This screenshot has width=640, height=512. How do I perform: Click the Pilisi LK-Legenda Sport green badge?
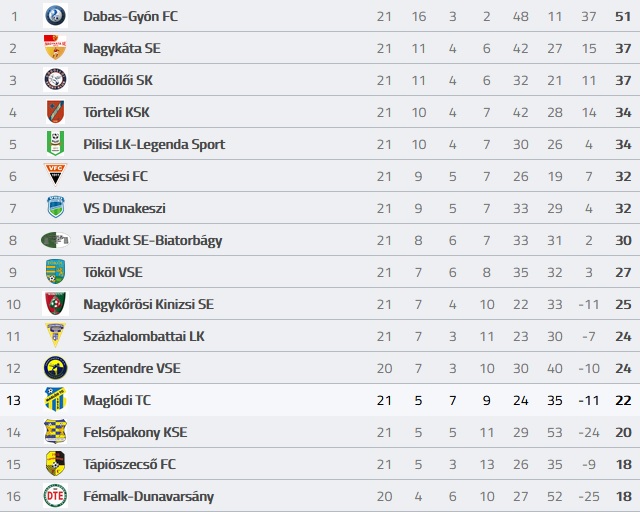[55, 144]
